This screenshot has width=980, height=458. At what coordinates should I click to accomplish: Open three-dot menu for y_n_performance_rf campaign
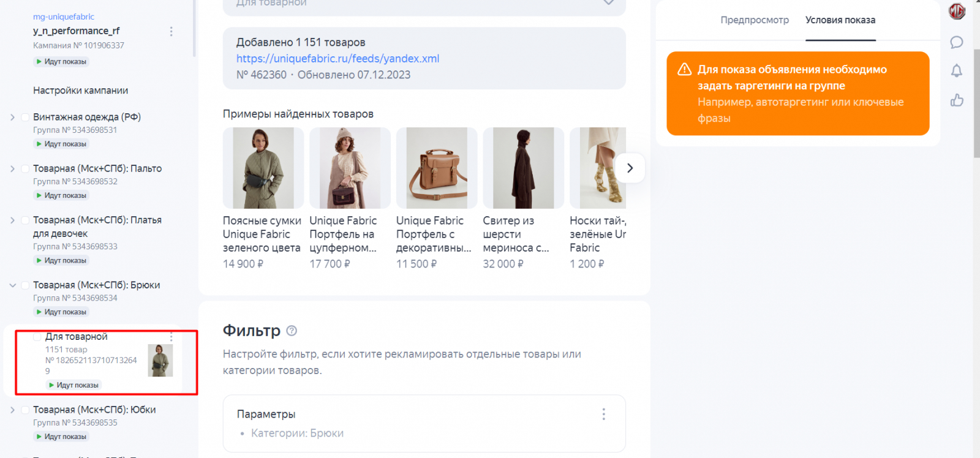[x=171, y=31]
